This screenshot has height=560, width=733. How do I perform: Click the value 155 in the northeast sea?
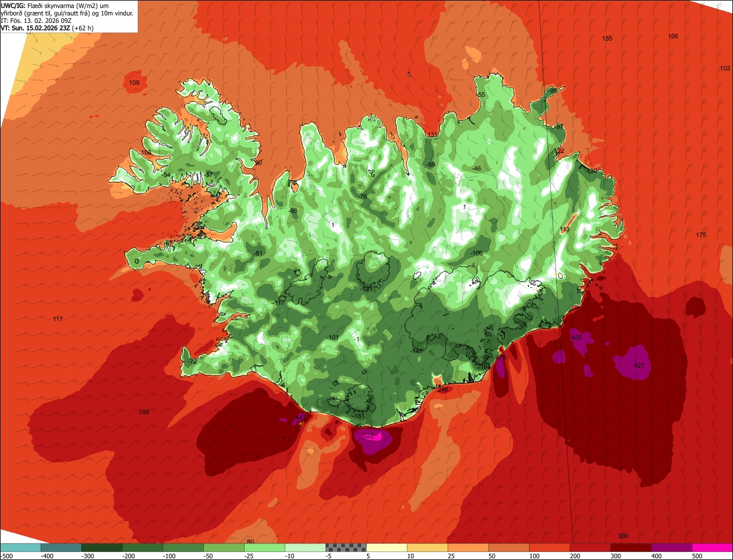pyautogui.click(x=607, y=39)
